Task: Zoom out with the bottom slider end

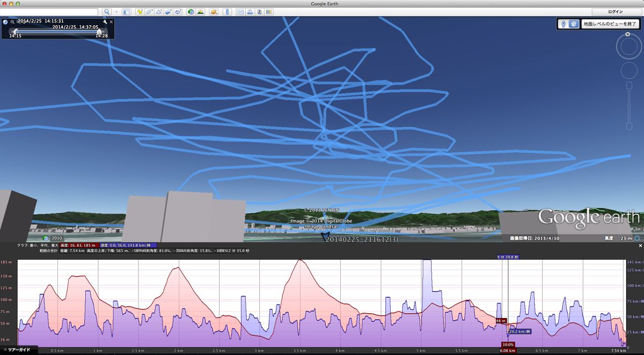Action: 629,127
